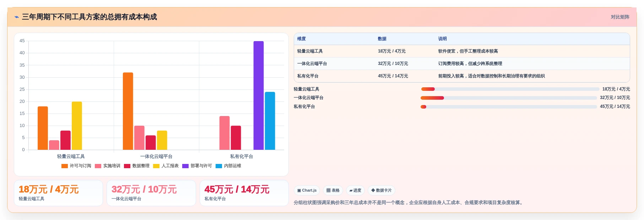The image size is (644, 220).
Task: Select the 进度 tag chip
Action: click(x=355, y=191)
